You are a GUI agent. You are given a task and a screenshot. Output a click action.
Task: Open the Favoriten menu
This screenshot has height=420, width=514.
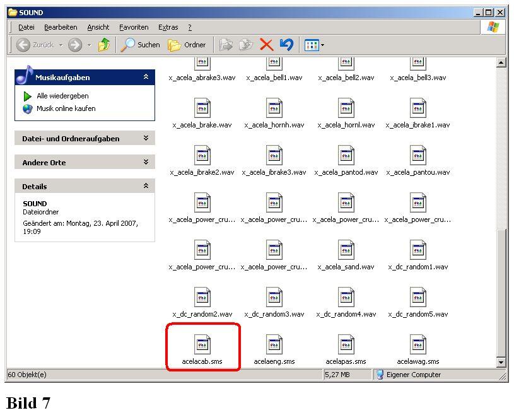[x=134, y=27]
